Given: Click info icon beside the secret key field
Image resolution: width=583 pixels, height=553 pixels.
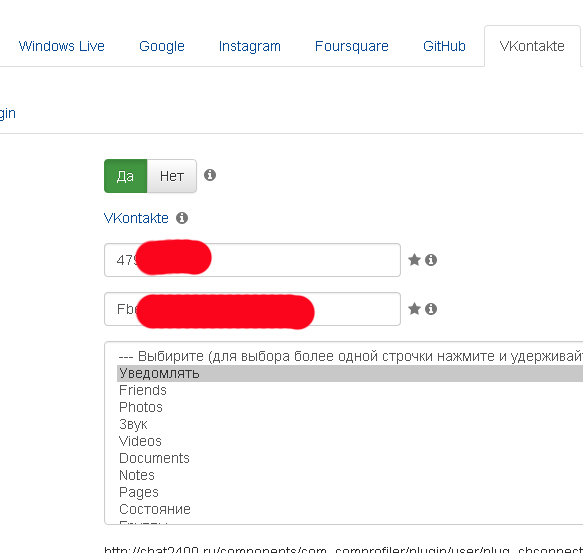Looking at the screenshot, I should pyautogui.click(x=431, y=309).
